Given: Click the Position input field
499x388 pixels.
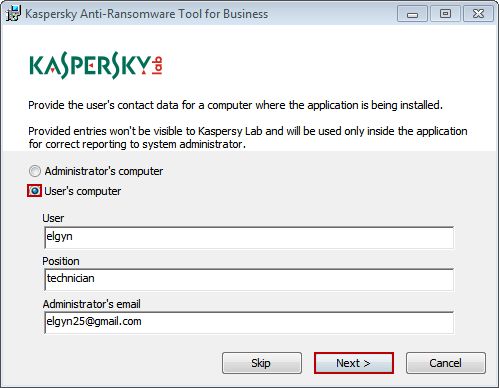Looking at the screenshot, I should coord(249,279).
